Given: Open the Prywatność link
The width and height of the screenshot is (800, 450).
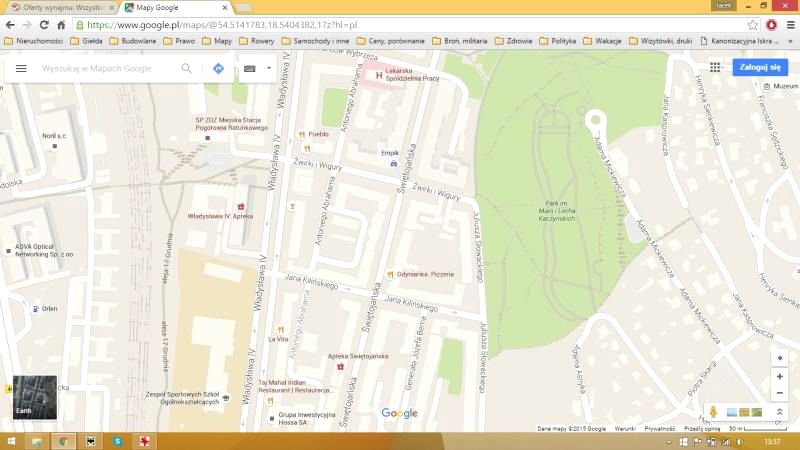Looking at the screenshot, I should (x=660, y=428).
